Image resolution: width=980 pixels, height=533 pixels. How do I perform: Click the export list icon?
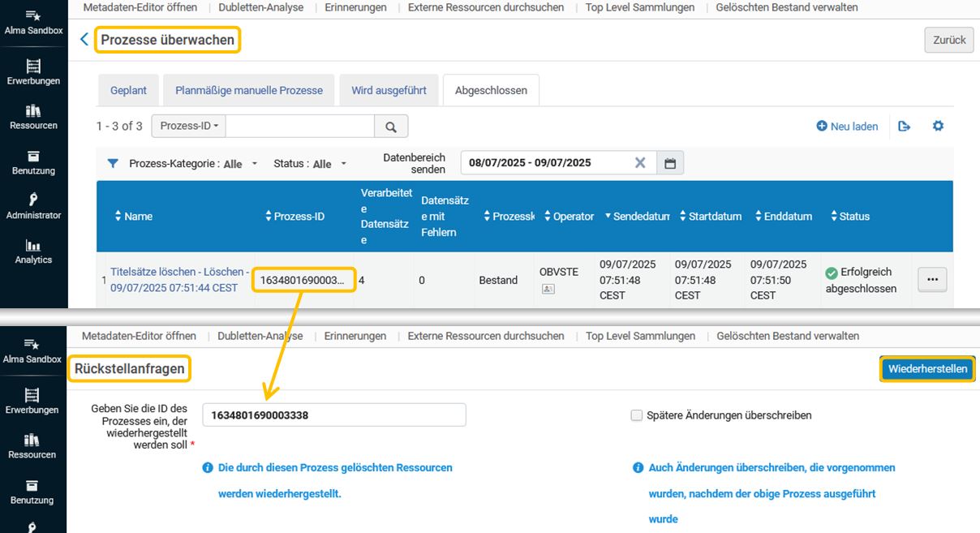click(x=905, y=127)
